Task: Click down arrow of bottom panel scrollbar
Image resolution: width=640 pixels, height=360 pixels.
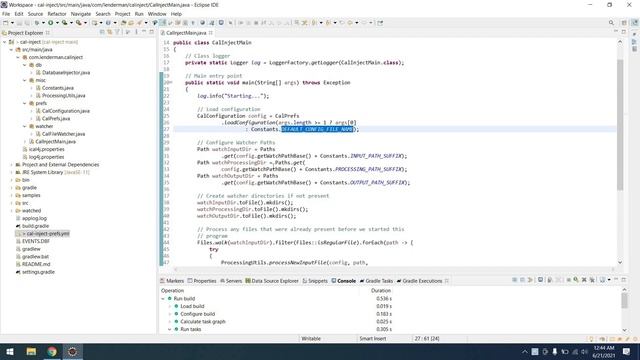Action: 624,330
